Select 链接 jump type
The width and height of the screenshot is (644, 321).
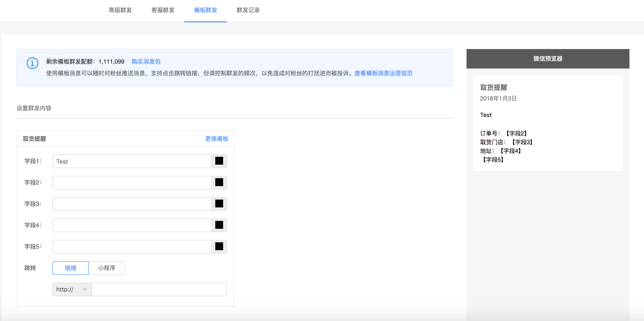coord(71,268)
